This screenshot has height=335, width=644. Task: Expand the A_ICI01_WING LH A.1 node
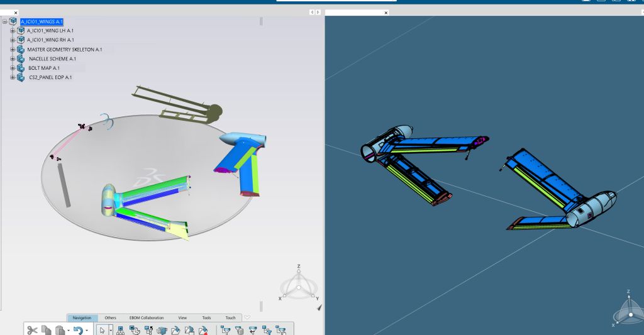[12, 31]
